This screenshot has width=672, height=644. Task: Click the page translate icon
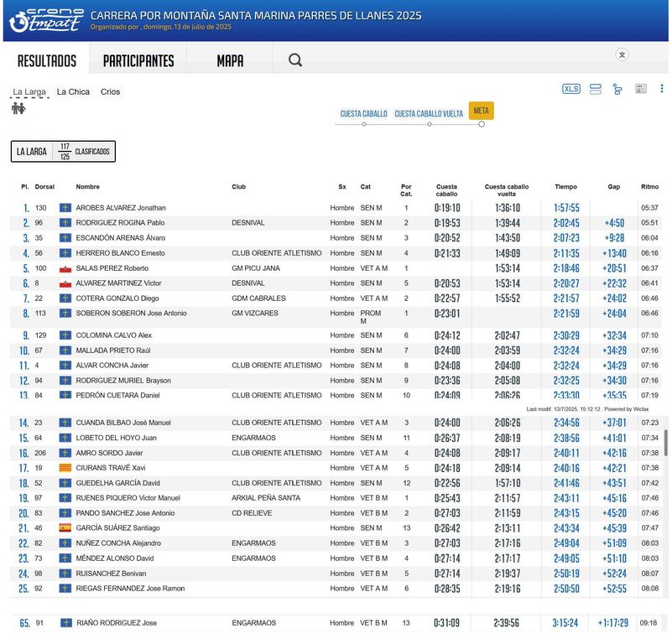pyautogui.click(x=622, y=55)
